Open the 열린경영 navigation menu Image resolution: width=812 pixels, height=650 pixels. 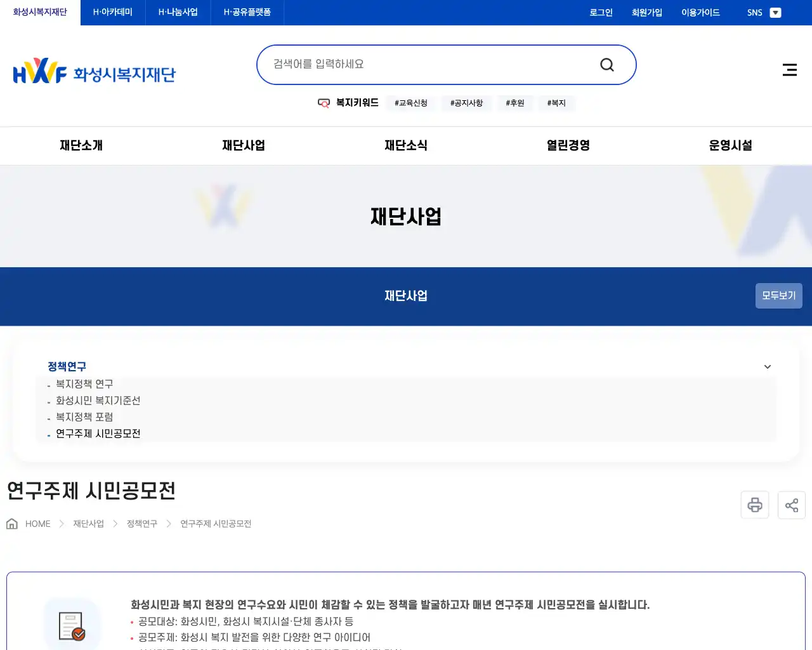tap(566, 145)
